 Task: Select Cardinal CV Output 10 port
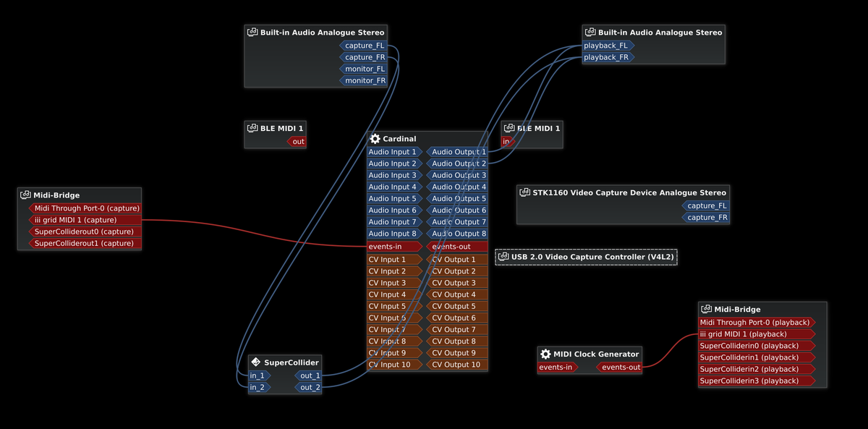coord(457,364)
